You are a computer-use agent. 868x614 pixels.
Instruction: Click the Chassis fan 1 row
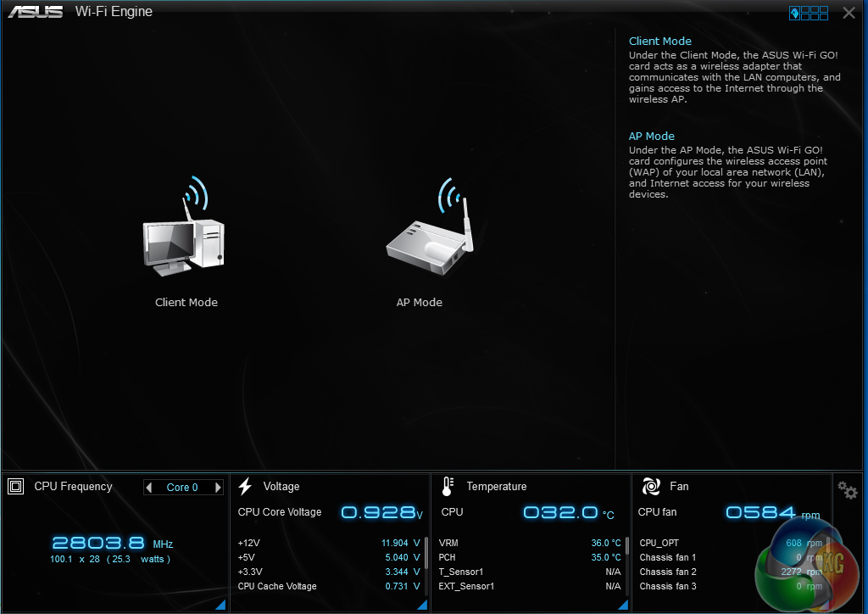(x=731, y=557)
